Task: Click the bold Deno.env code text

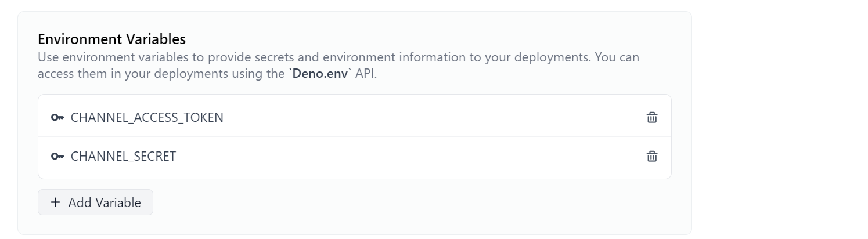Action: 320,74
